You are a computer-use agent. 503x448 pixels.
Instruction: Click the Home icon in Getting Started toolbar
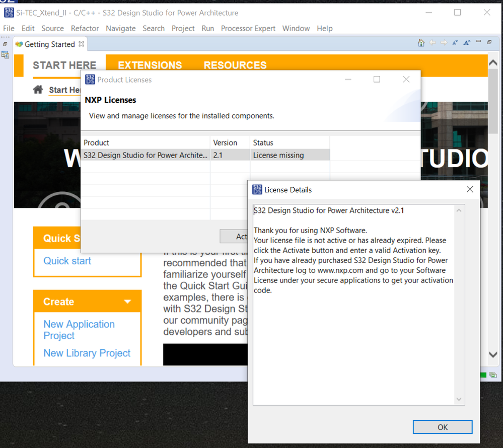click(x=421, y=43)
